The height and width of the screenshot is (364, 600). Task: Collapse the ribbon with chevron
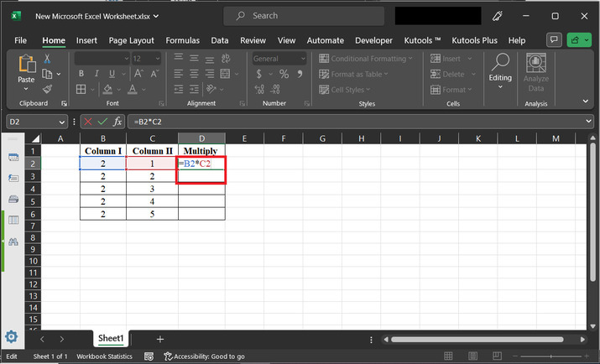point(586,101)
